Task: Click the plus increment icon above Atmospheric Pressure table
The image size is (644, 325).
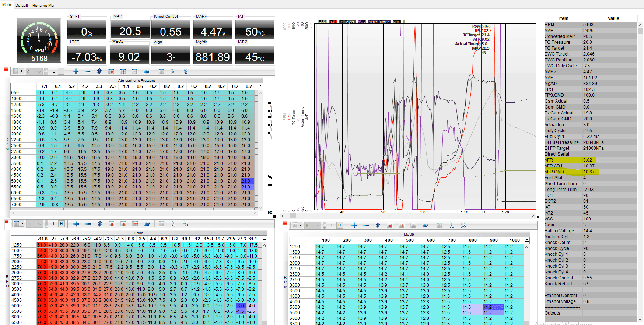Action: click(76, 71)
